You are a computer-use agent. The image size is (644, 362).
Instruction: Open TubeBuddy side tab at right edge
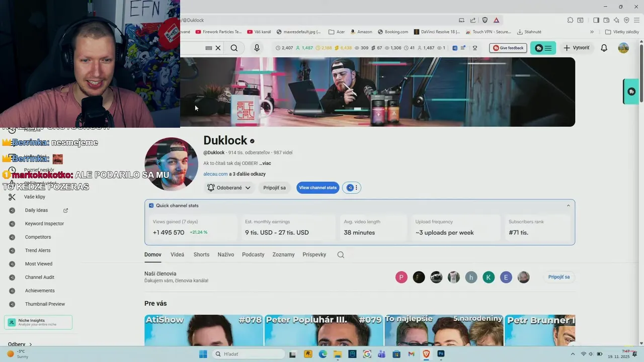(x=631, y=92)
